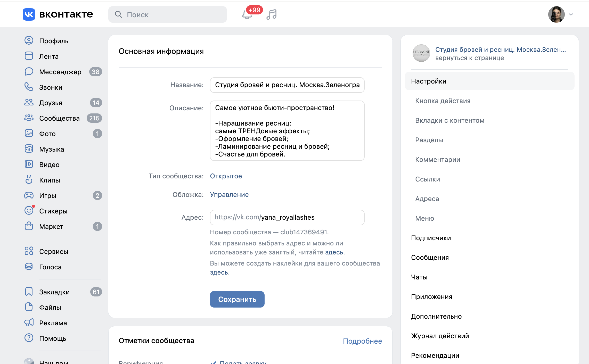Open the music player note icon
The height and width of the screenshot is (364, 589).
(272, 14)
